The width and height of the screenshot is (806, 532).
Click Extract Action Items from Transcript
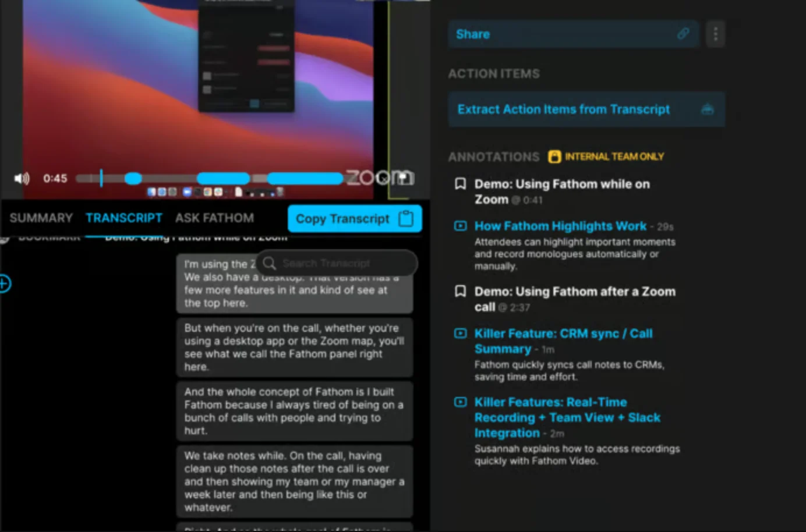(x=586, y=109)
